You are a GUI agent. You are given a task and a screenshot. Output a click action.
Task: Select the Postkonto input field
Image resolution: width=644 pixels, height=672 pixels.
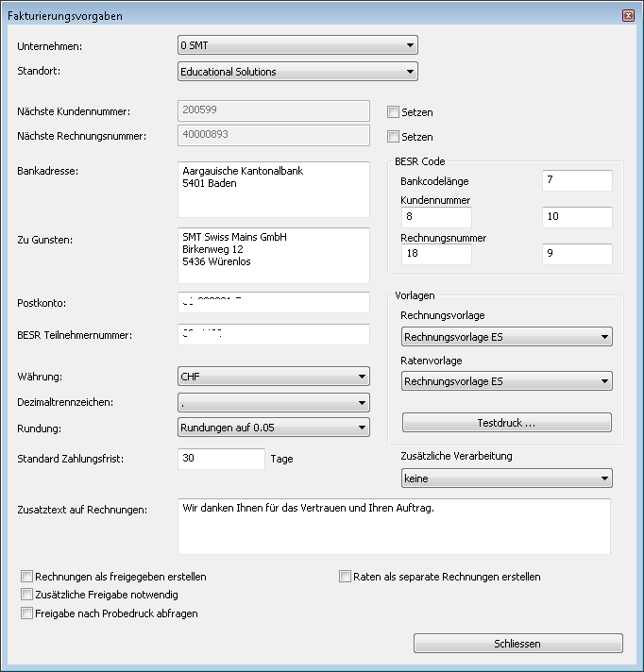coord(273,302)
